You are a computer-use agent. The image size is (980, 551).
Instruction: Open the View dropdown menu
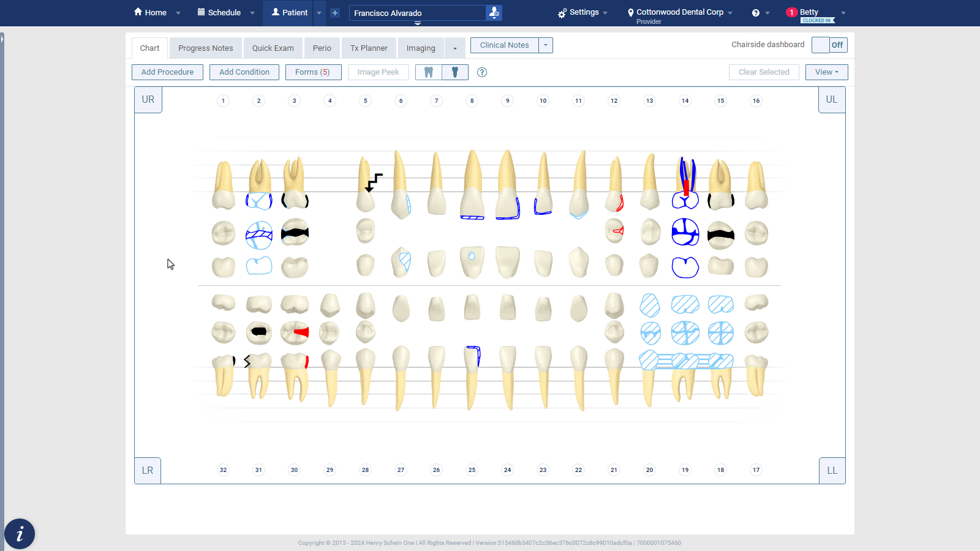(826, 72)
